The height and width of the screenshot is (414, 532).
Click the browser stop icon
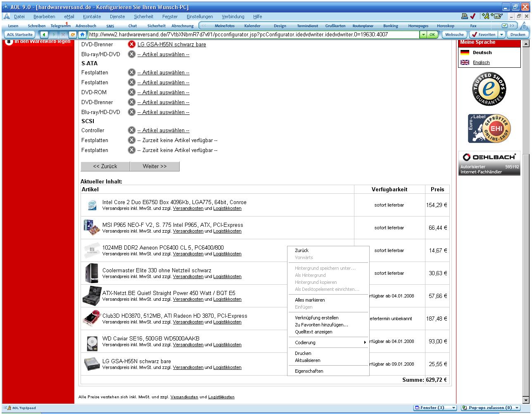click(64, 35)
